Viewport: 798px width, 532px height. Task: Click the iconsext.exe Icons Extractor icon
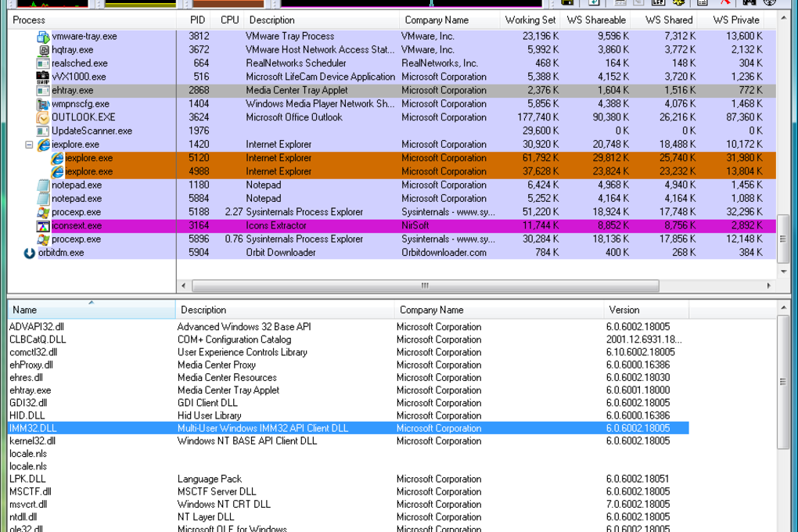click(x=43, y=225)
